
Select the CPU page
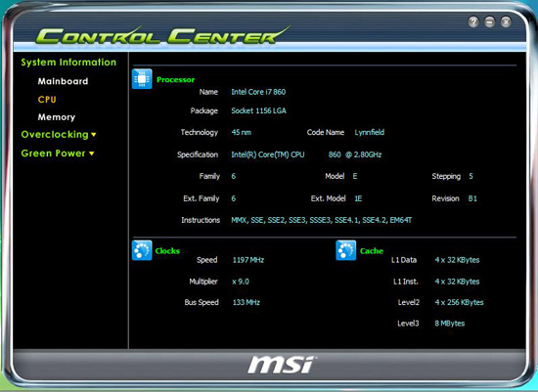tap(47, 100)
